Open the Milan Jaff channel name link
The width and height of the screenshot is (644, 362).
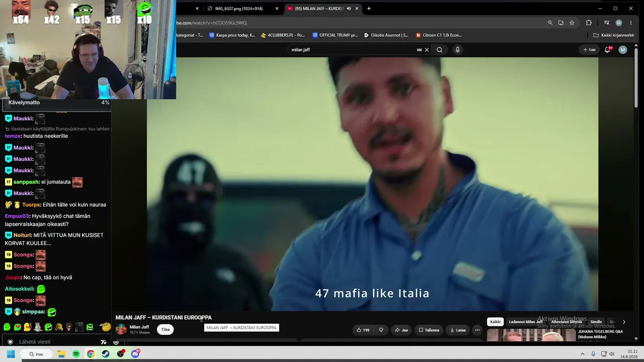(139, 327)
